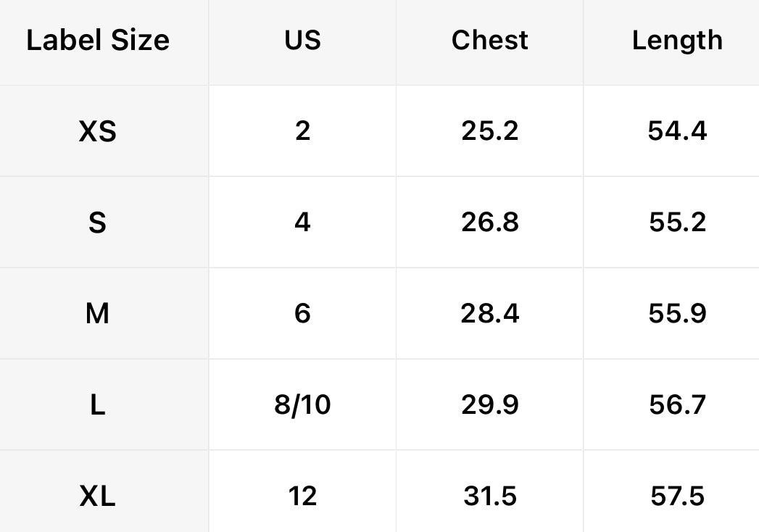Click the chest value 28.4
This screenshot has width=759, height=532.
pyautogui.click(x=489, y=314)
